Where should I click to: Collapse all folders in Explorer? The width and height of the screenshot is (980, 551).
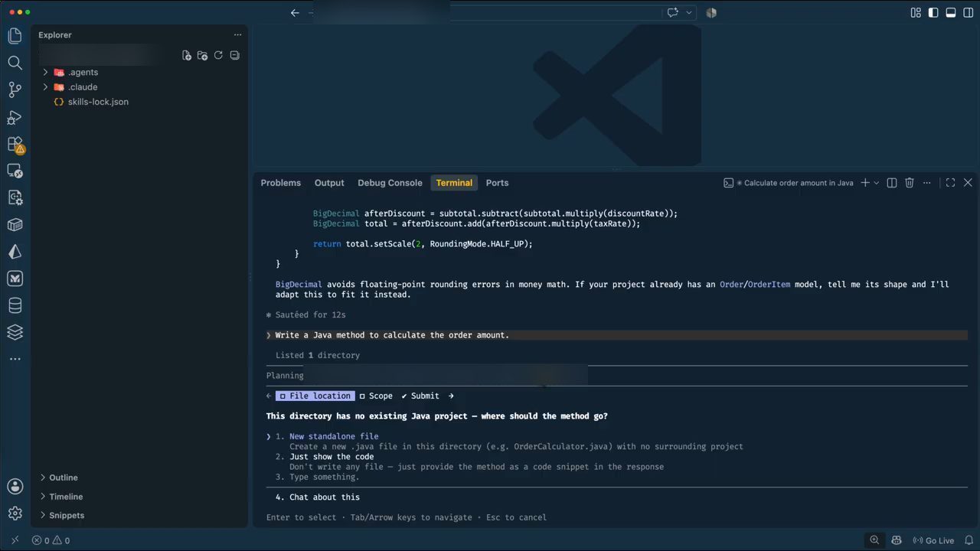(x=235, y=56)
